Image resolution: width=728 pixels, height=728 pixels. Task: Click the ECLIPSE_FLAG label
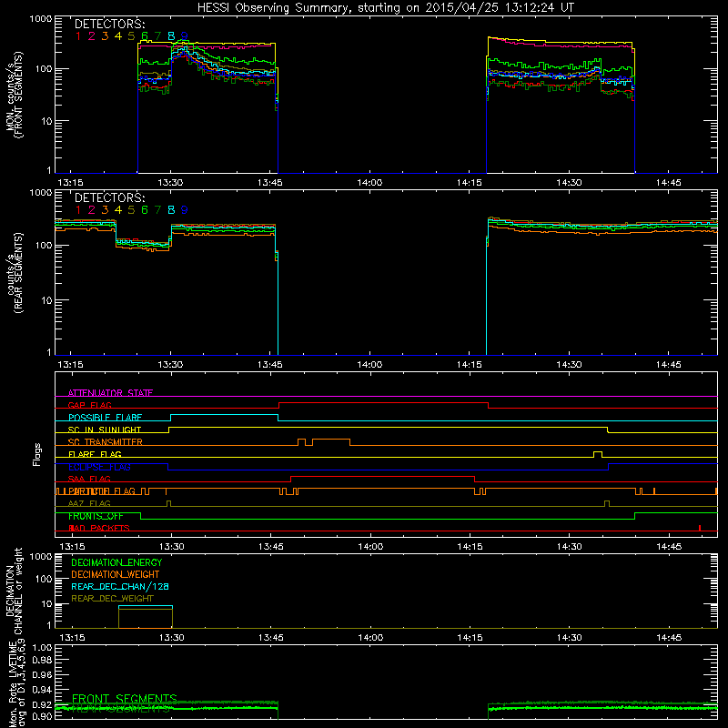pos(99,467)
